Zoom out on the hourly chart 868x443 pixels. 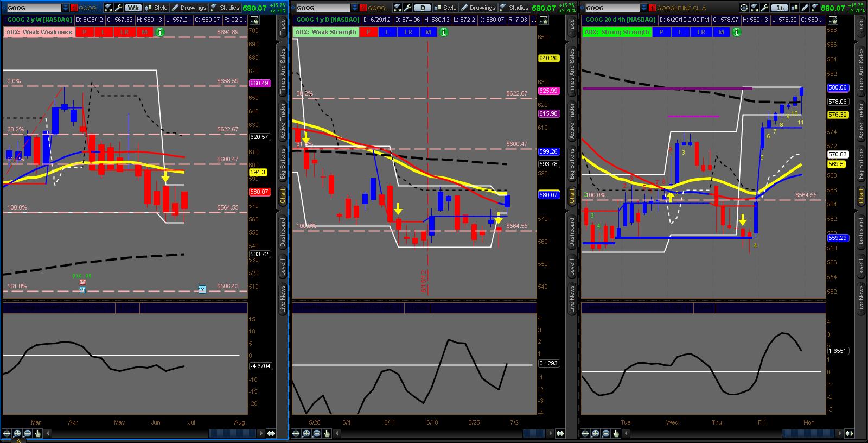click(x=605, y=433)
